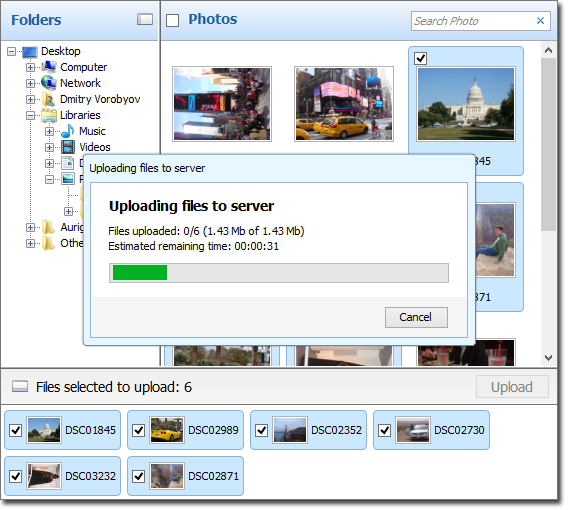This screenshot has width=568, height=510.
Task: Toggle the select-all Photos checkbox
Action: tap(172, 20)
